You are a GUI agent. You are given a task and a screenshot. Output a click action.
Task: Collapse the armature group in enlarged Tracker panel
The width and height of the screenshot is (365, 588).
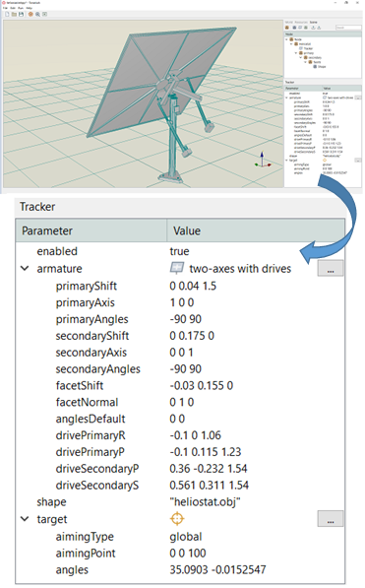25,268
